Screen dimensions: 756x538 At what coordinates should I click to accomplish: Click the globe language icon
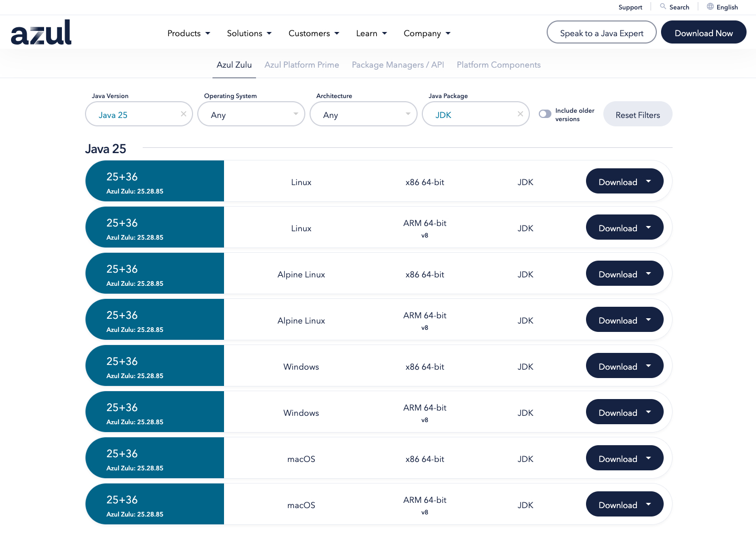[710, 7]
